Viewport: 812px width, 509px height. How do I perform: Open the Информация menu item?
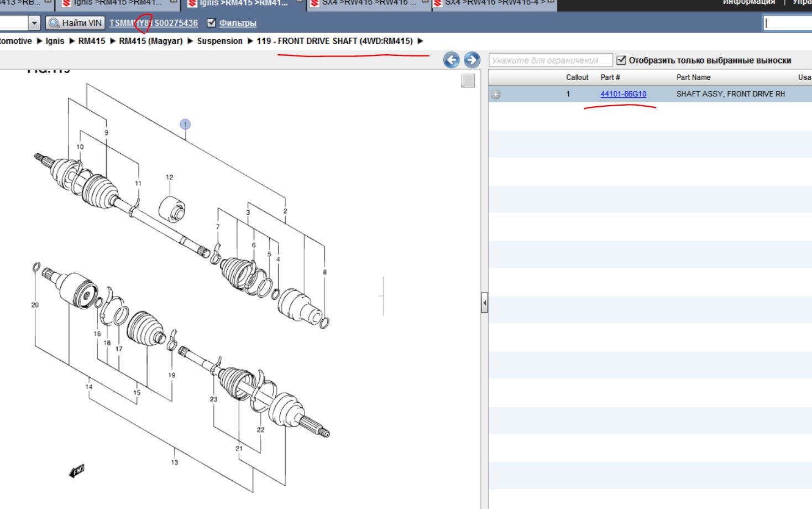coord(748,3)
